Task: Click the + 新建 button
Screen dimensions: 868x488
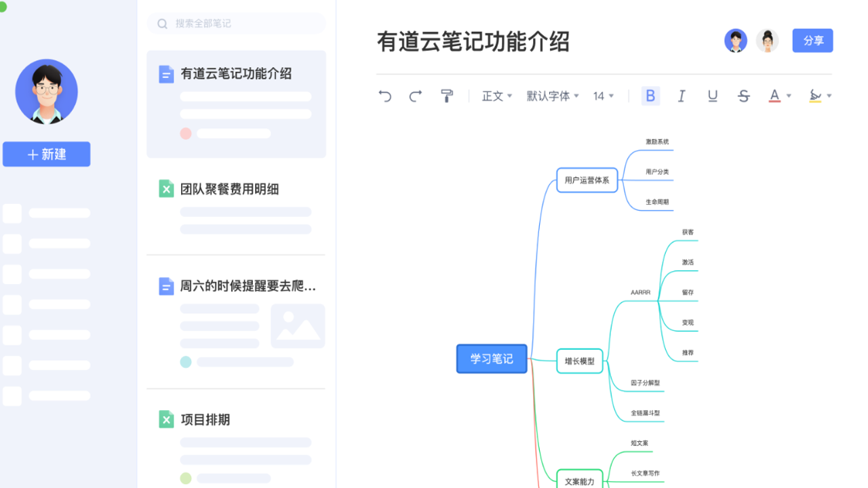Action: coord(47,155)
